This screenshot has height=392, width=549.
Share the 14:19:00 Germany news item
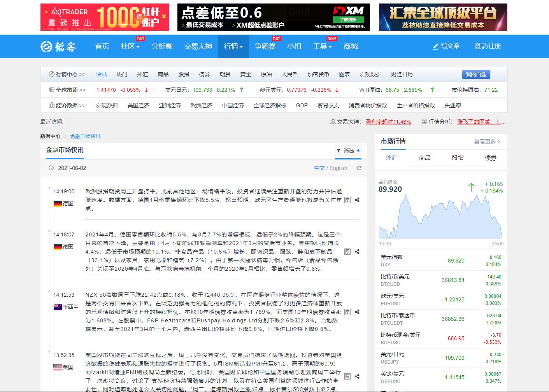tap(357, 200)
